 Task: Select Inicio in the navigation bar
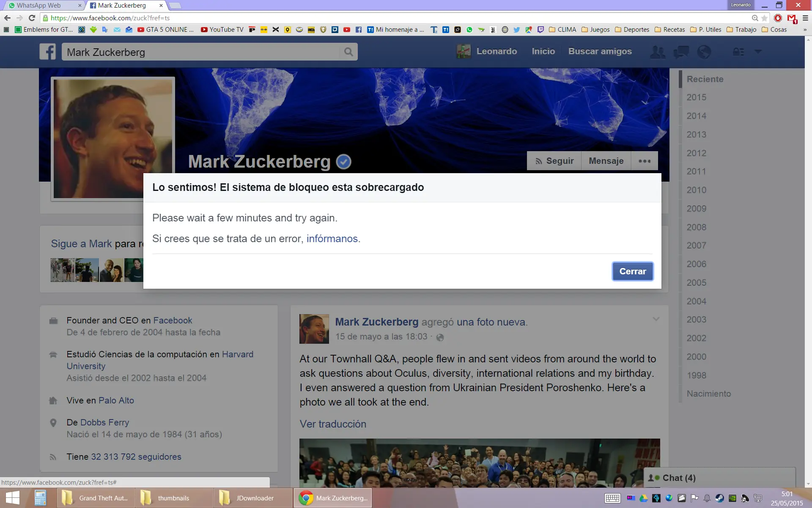[543, 51]
